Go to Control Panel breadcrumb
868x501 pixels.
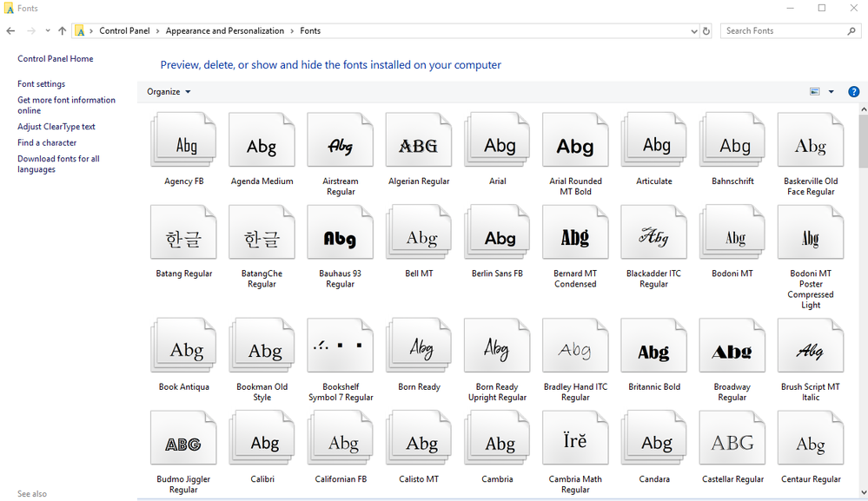124,31
